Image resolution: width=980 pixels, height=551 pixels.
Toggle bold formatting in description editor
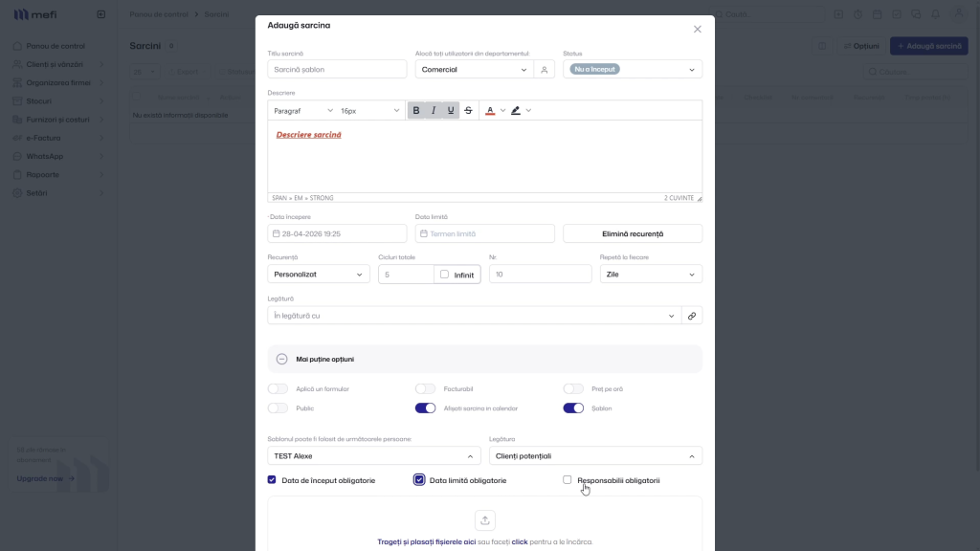coord(415,111)
